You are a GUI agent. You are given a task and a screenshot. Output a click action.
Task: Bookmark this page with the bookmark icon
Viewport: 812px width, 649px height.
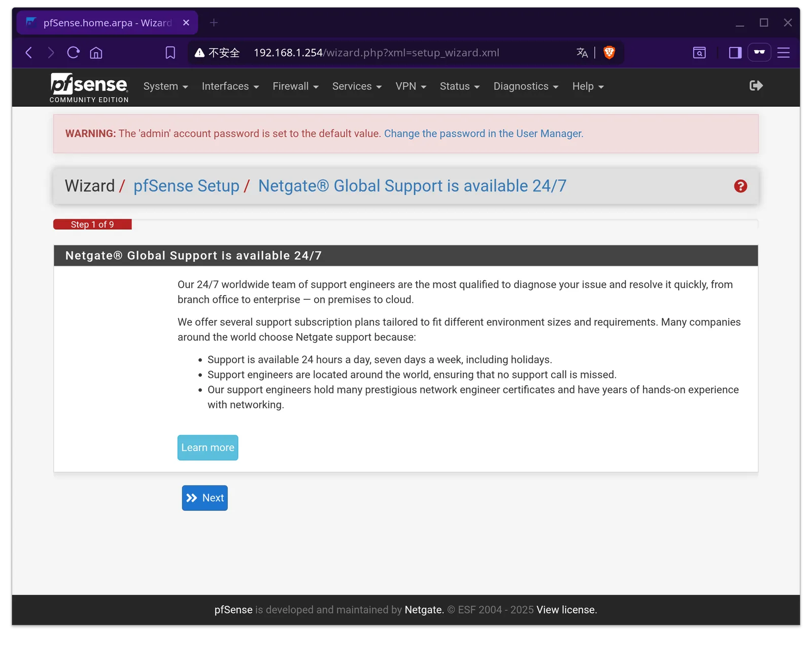pos(171,53)
